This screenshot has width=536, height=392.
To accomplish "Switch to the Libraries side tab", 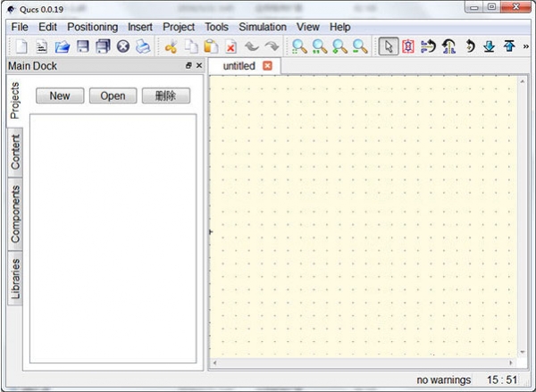I will click(x=15, y=279).
